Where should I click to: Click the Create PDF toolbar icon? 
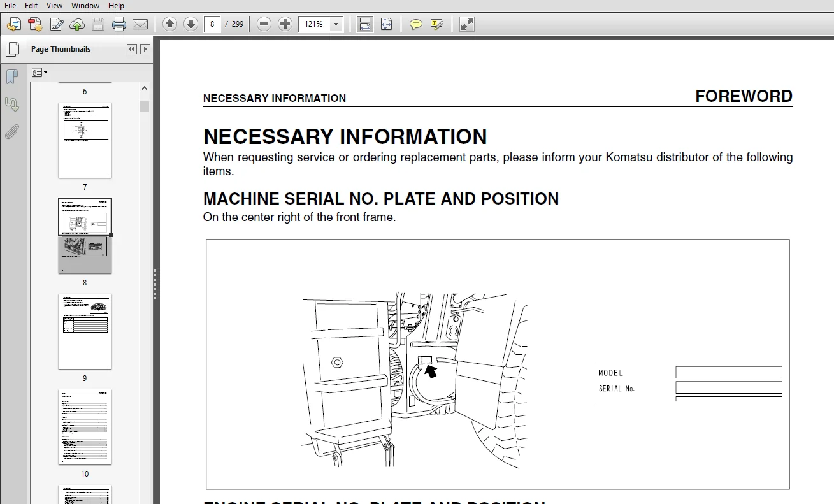tap(35, 25)
